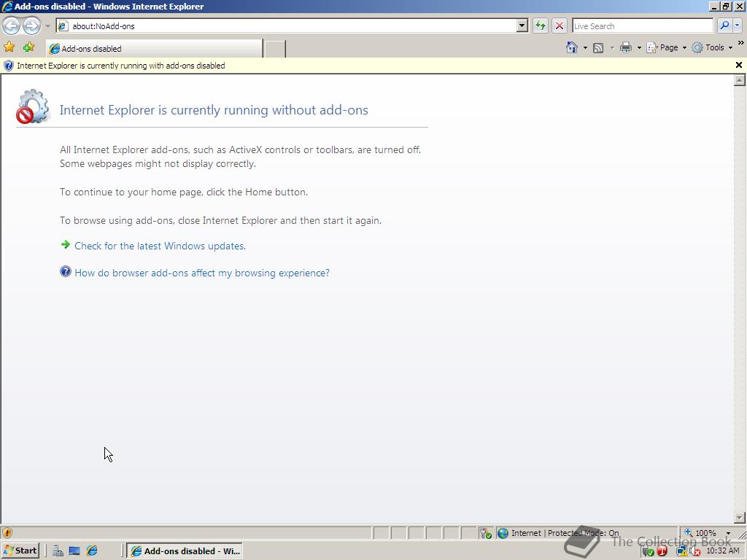Expand the address bar history dropdown
This screenshot has width=747, height=560.
click(x=522, y=26)
